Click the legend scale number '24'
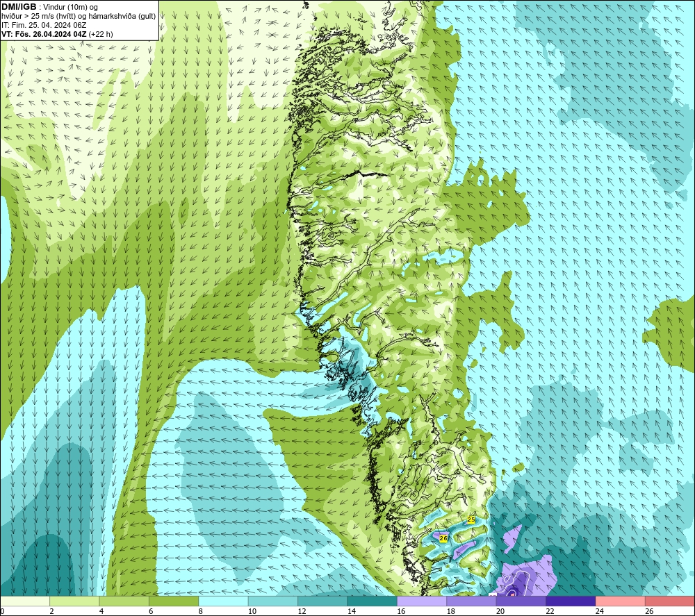Screen dimensions: 695x616 [600, 612]
